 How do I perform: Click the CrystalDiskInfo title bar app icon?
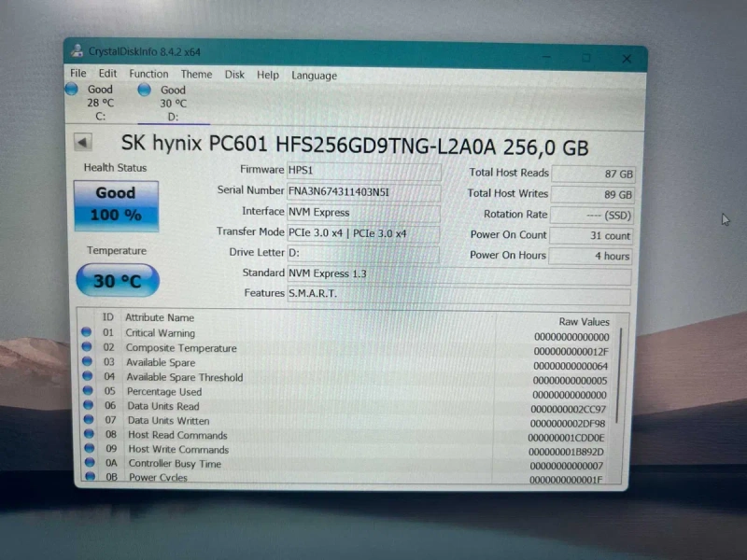pos(77,50)
